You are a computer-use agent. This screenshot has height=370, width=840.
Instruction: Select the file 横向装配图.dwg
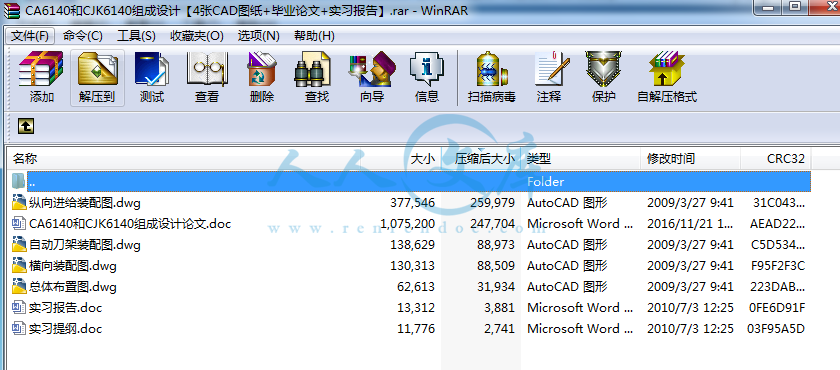coord(73,266)
